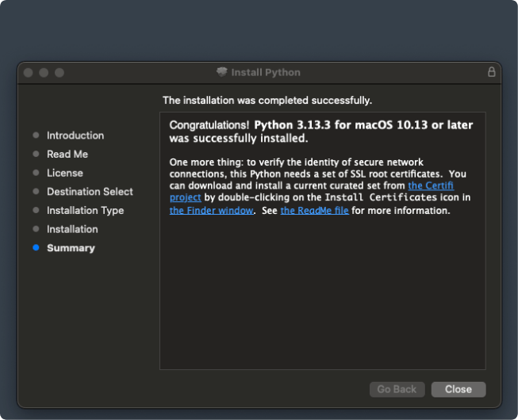Click the License step bullet

(x=36, y=173)
